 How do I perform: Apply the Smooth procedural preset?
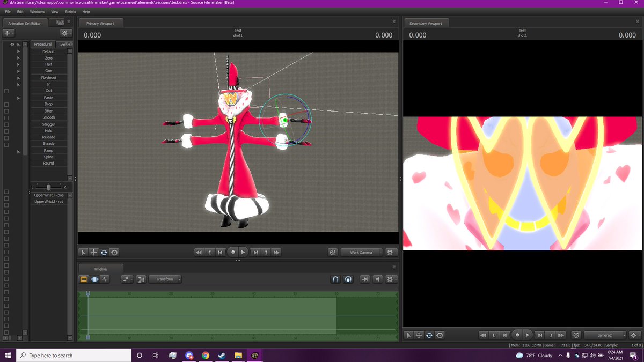tap(49, 117)
